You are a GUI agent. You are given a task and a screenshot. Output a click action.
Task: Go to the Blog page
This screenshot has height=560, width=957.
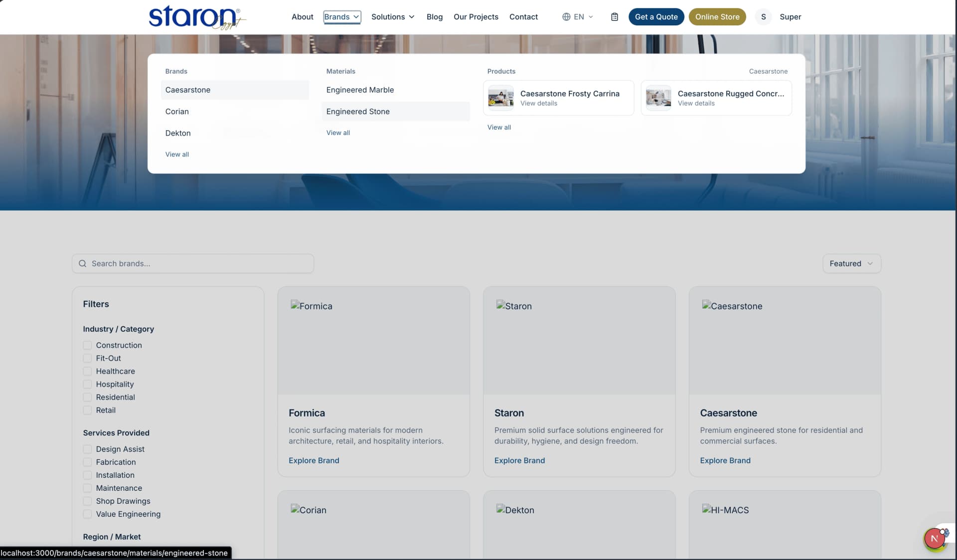pos(434,17)
